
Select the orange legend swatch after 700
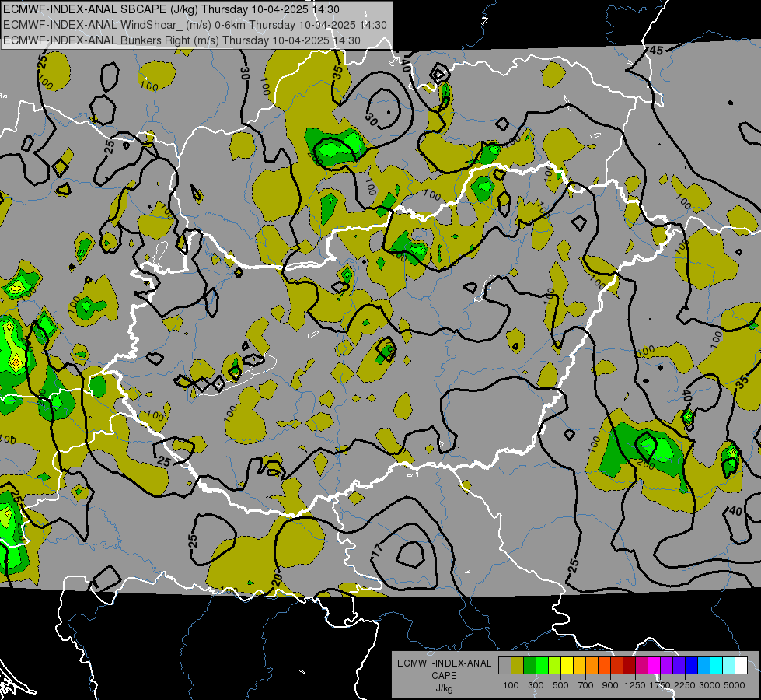pyautogui.click(x=592, y=666)
